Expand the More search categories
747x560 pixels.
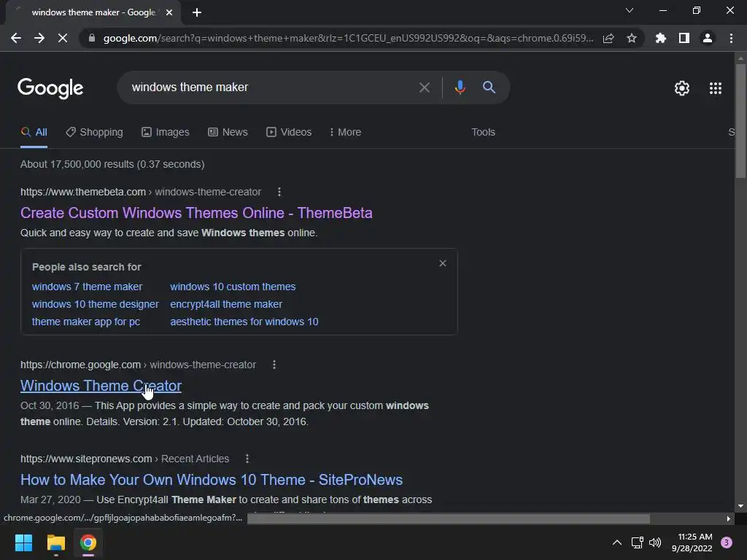click(345, 133)
